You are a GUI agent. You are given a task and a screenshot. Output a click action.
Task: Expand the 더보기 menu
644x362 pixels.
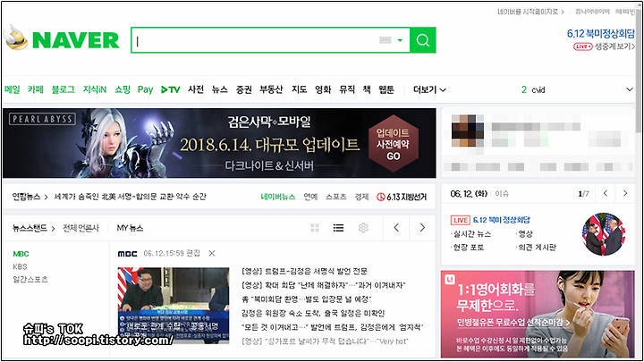click(x=429, y=89)
